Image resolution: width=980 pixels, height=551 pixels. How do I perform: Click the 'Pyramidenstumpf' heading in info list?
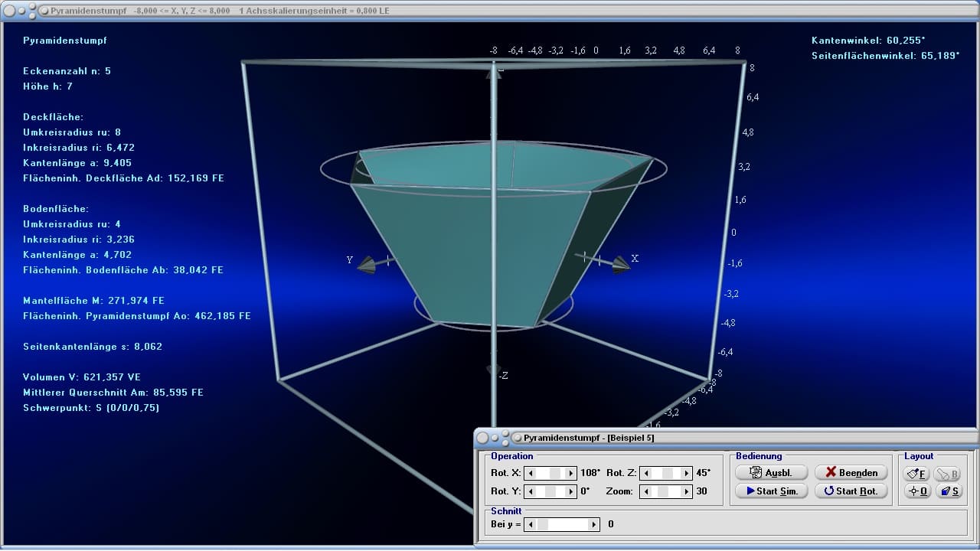(x=65, y=40)
